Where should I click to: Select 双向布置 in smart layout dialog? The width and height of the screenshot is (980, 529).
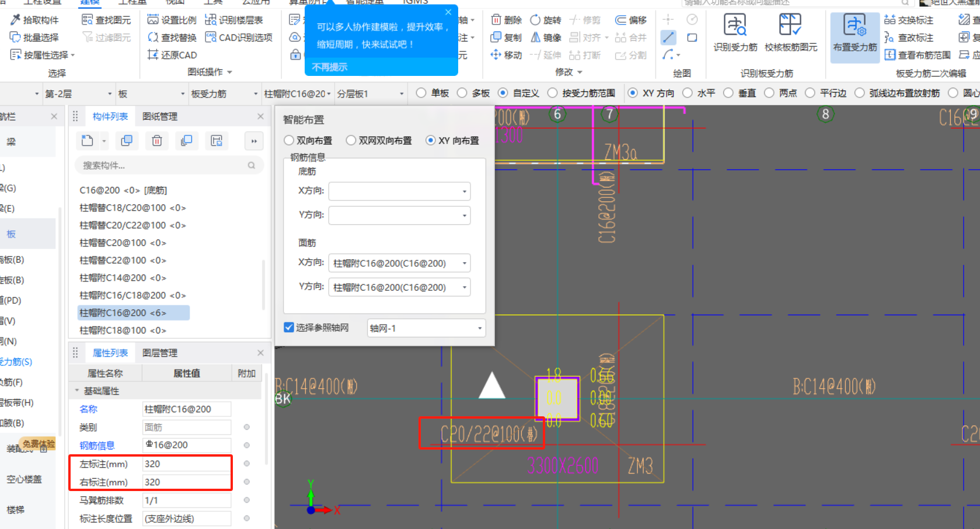click(x=308, y=140)
